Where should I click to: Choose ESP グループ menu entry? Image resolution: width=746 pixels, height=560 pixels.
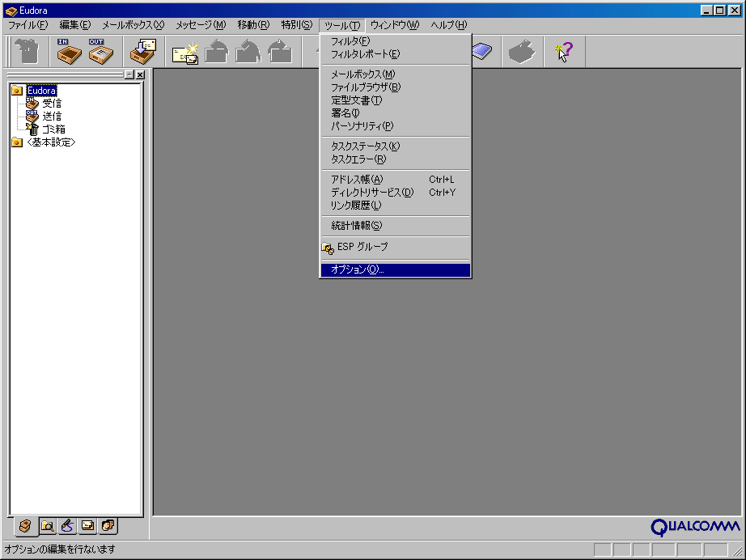point(396,247)
